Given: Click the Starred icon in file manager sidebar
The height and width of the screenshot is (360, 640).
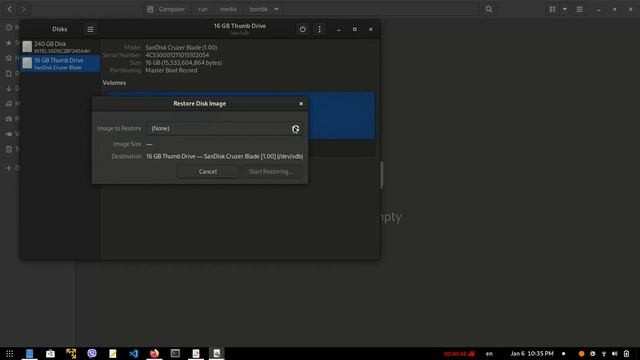Looking at the screenshot, I should click(x=9, y=42).
